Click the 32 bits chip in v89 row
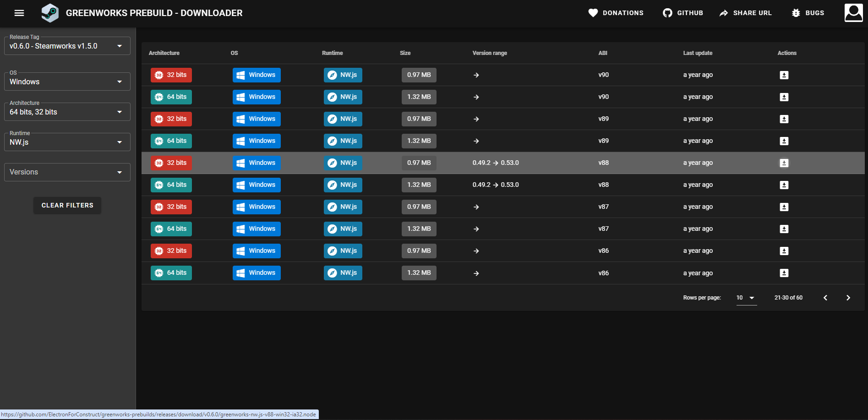The image size is (868, 420). (x=171, y=119)
